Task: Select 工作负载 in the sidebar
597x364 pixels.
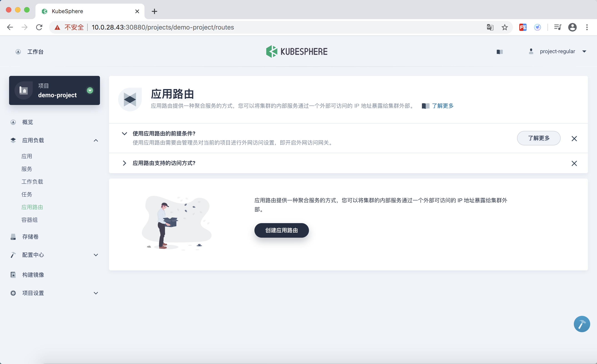Action: [x=32, y=182]
